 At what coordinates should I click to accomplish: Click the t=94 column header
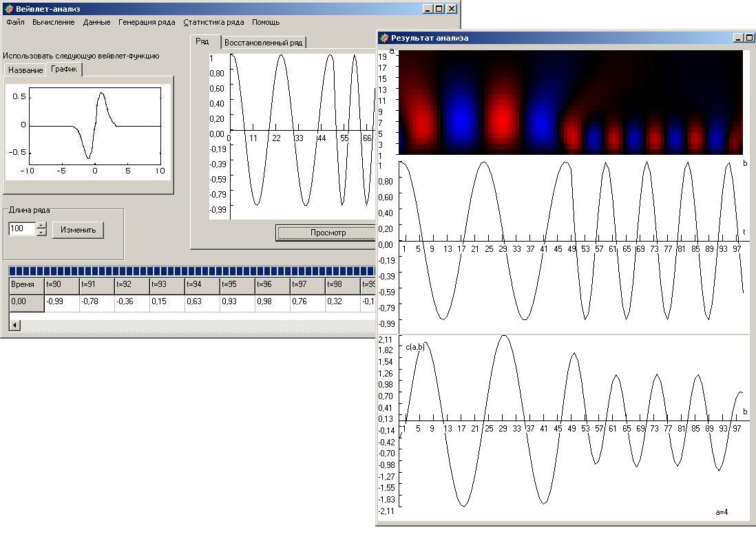[x=202, y=286]
